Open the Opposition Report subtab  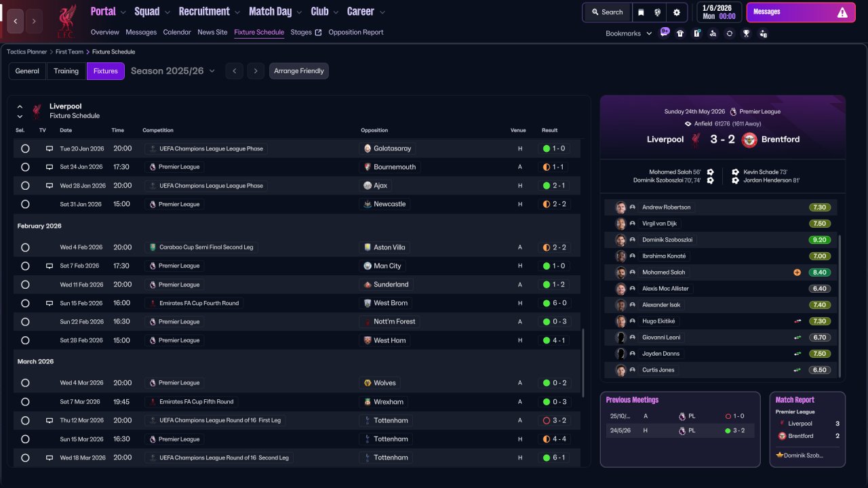(x=356, y=33)
